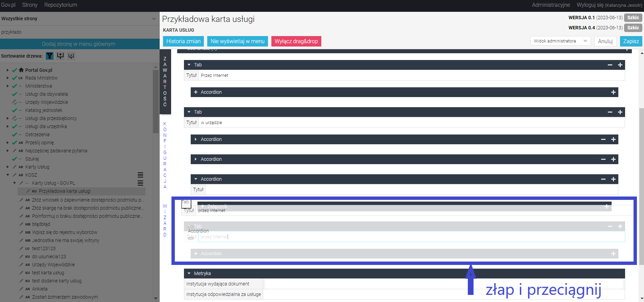Image resolution: width=644 pixels, height=302 pixels.
Task: Collapse the Tab titled Przez Internet
Action: 189,65
